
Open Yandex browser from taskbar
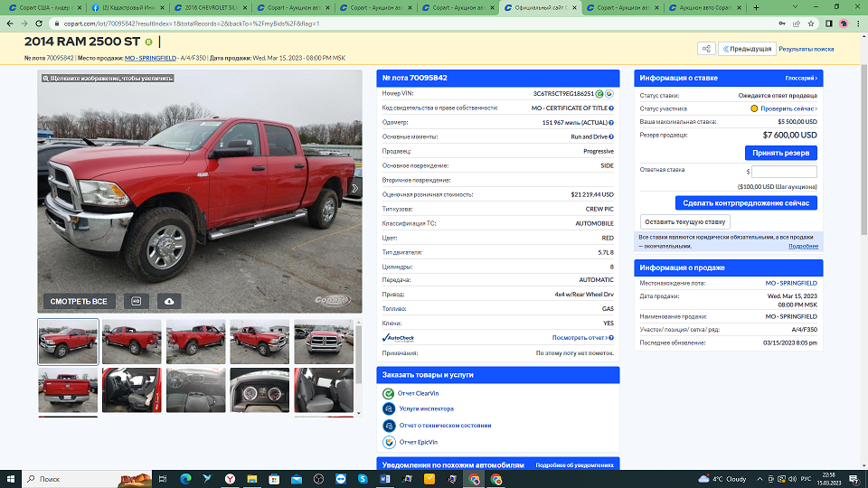[x=230, y=479]
